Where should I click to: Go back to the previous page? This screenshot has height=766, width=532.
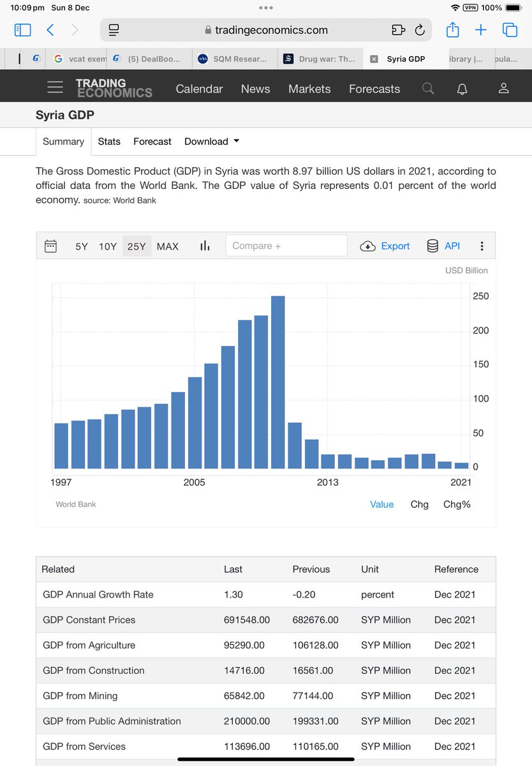(x=50, y=30)
